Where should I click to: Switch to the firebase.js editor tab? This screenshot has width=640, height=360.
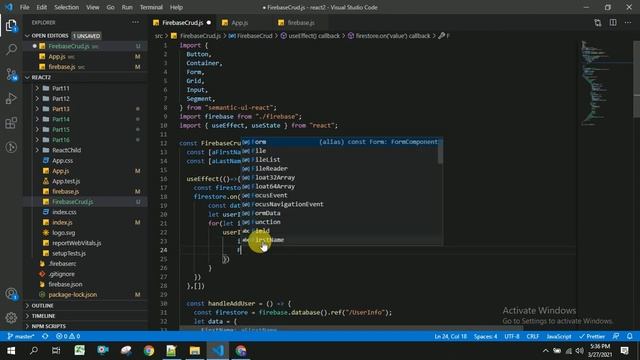click(x=301, y=23)
